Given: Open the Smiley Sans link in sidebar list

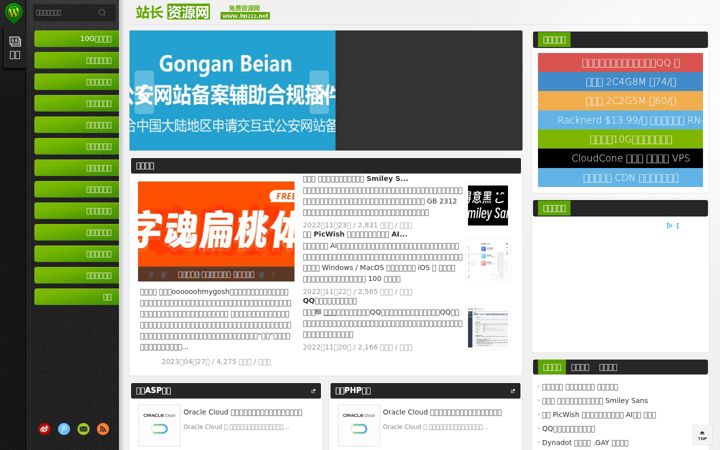Looking at the screenshot, I should coord(595,400).
